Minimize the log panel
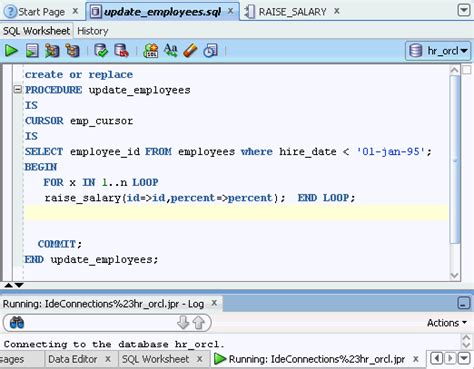 point(463,303)
